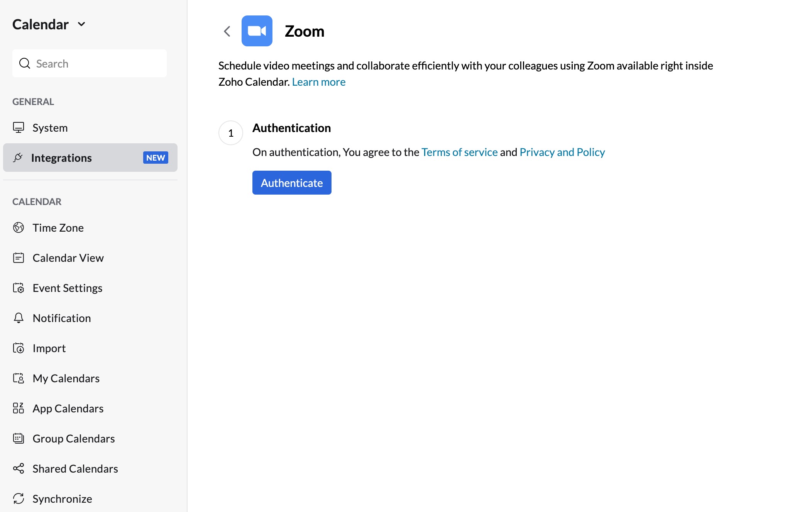Screen dimensions: 812x512
Task: Click the Zoom page title
Action: click(304, 31)
